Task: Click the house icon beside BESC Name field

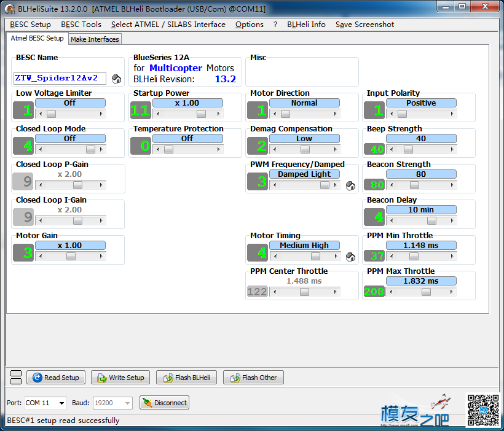Action: (x=116, y=79)
